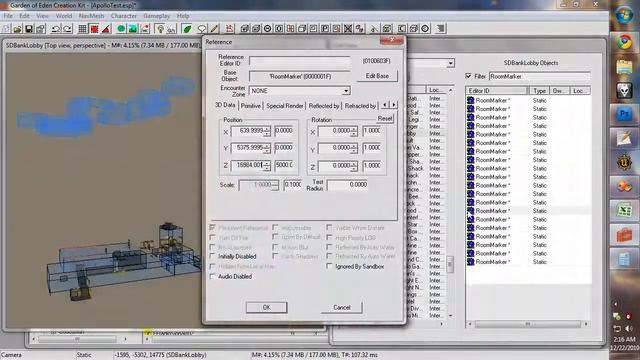Screen dimensions: 640x360
Task: Click the Position X spinner arrows
Action: [267, 131]
